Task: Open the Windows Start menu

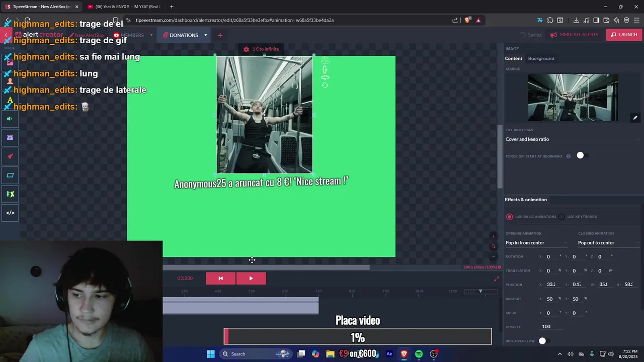Action: 211,354
